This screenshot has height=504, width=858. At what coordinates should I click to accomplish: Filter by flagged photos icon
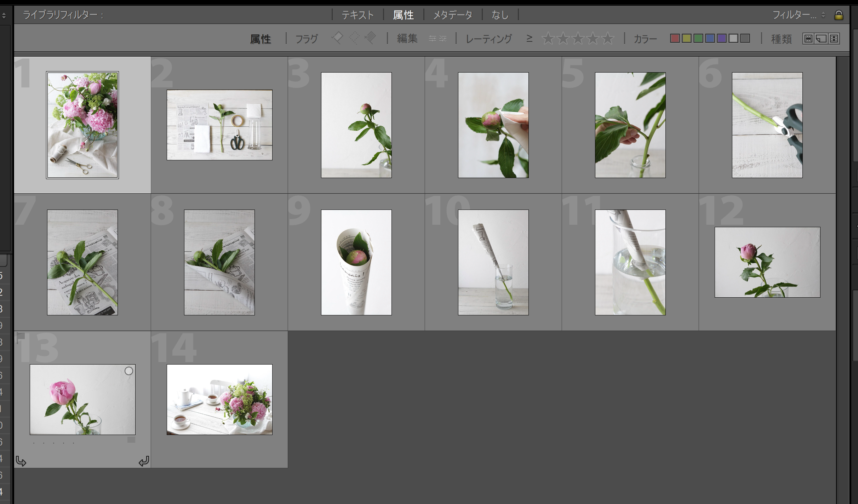(337, 38)
